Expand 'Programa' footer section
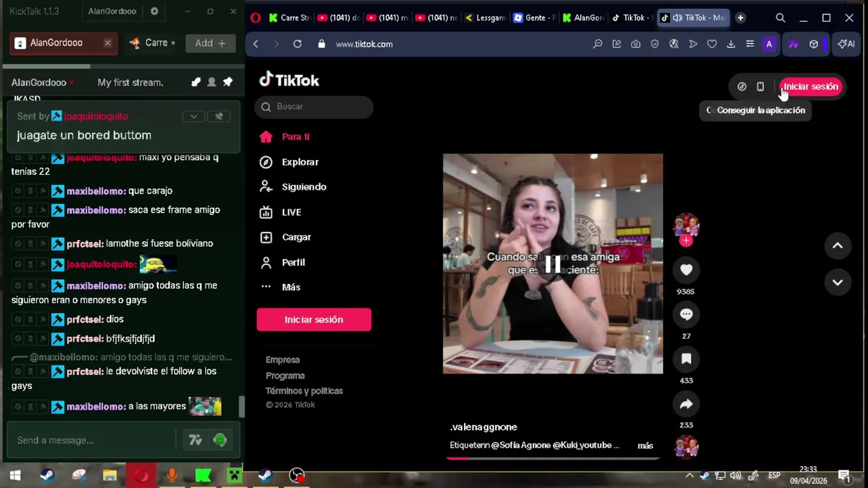Image resolution: width=868 pixels, height=488 pixels. pyautogui.click(x=285, y=375)
